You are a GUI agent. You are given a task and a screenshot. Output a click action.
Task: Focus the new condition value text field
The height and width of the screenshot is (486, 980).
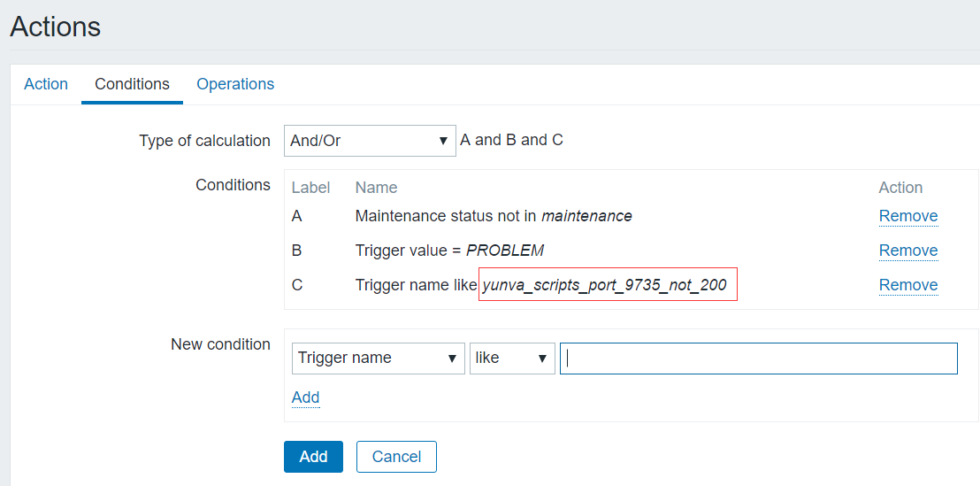[758, 359]
